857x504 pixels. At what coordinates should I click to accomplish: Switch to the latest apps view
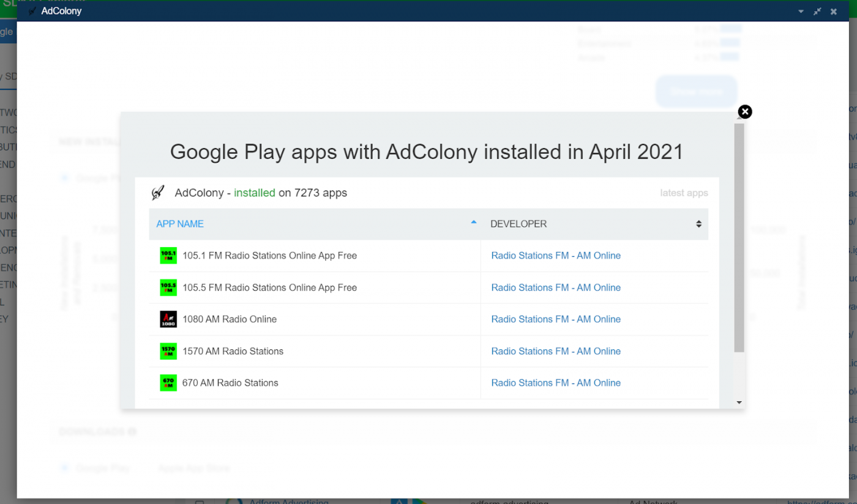pos(684,193)
